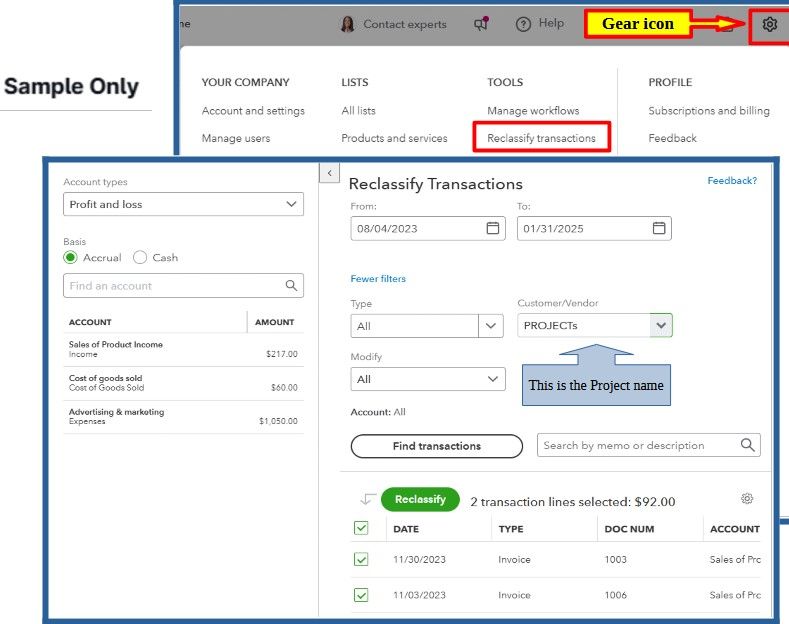Click the Fewer filters link
Viewport: 789px width, 624px height.
pos(378,278)
